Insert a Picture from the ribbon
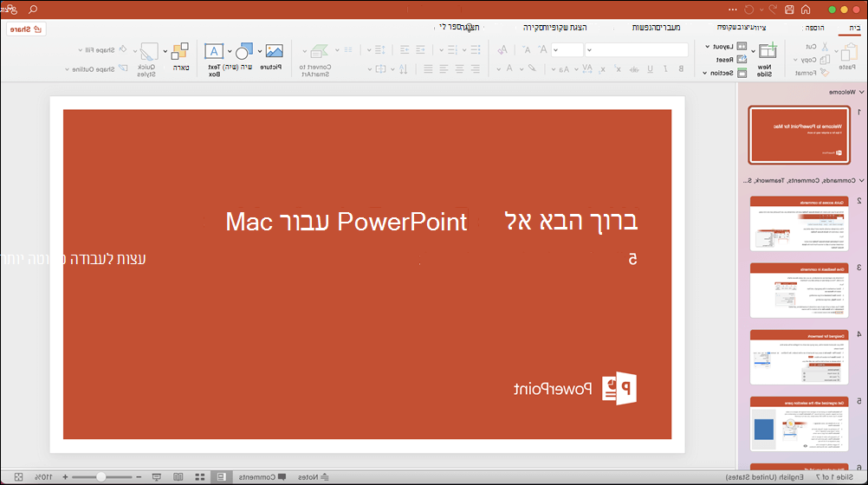868x485 pixels. (274, 51)
